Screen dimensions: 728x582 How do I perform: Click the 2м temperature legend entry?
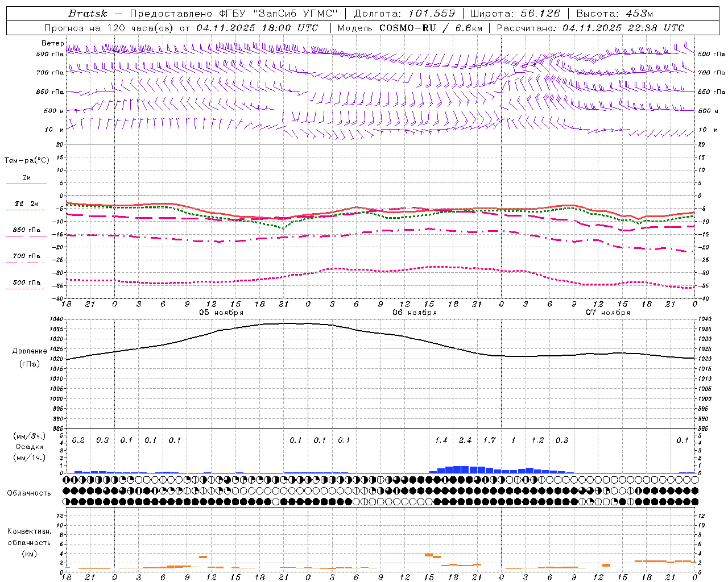click(27, 178)
